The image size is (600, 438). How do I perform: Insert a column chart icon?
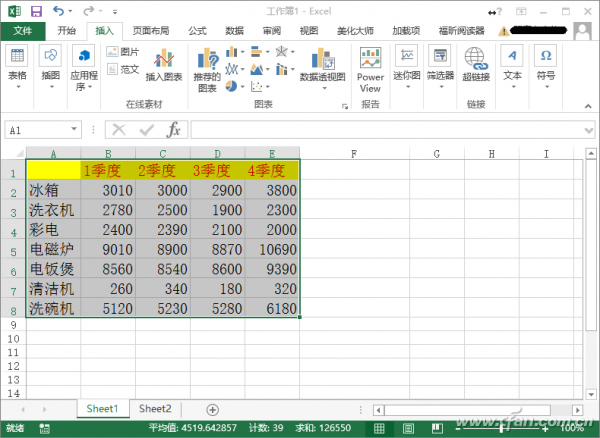click(x=231, y=52)
